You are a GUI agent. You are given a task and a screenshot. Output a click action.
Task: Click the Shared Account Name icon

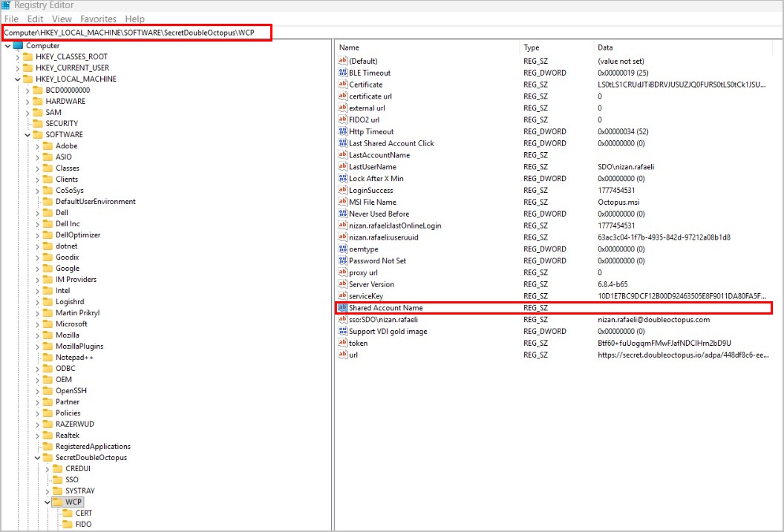(342, 307)
